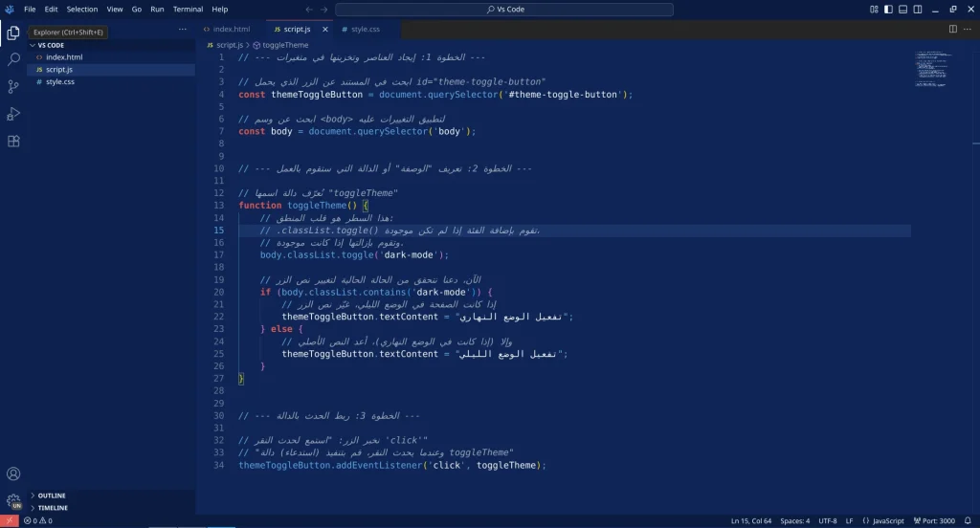Change UTF-8 file encoding

point(828,520)
